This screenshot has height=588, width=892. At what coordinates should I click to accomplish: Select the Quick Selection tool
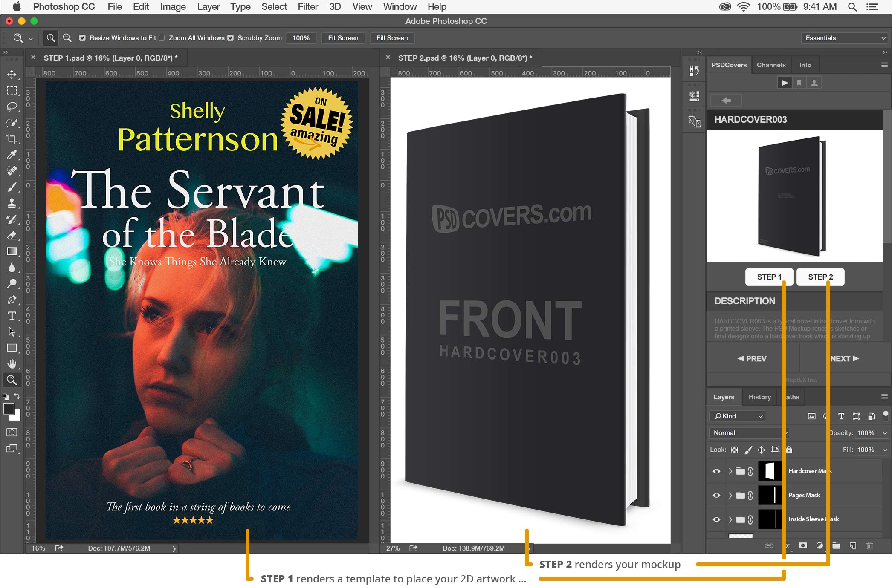click(12, 123)
